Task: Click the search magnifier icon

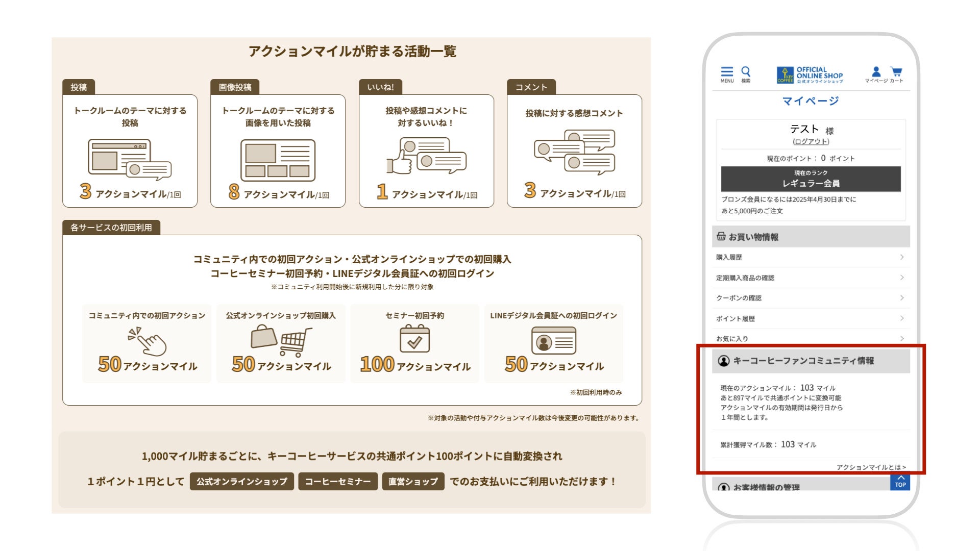Action: click(x=746, y=71)
